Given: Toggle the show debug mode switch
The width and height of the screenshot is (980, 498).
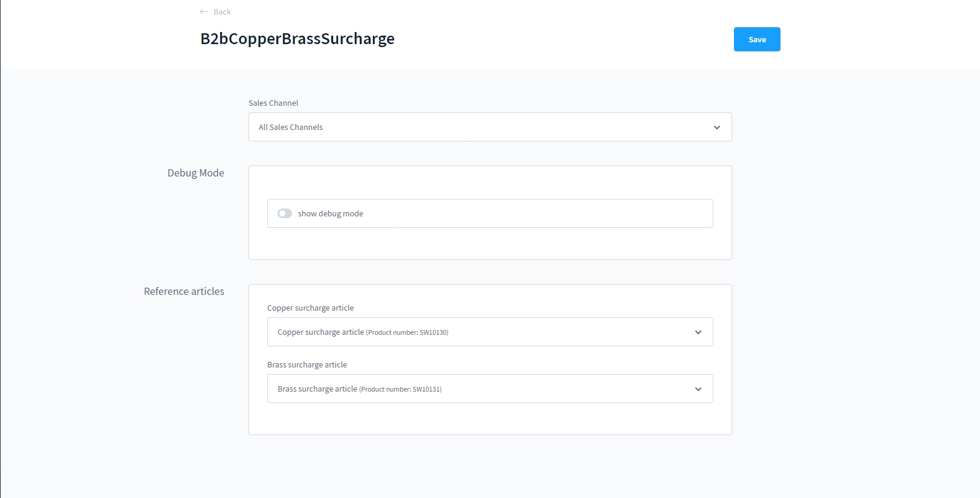Looking at the screenshot, I should tap(285, 213).
